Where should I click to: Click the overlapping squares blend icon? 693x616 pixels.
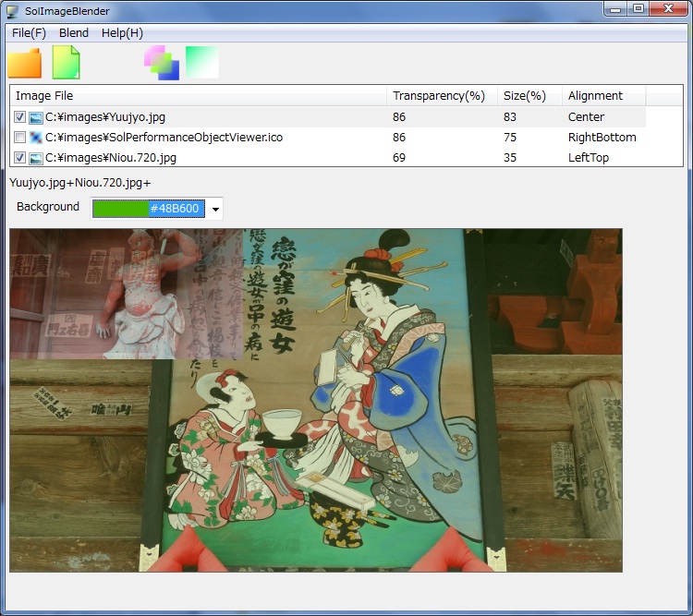tap(162, 63)
